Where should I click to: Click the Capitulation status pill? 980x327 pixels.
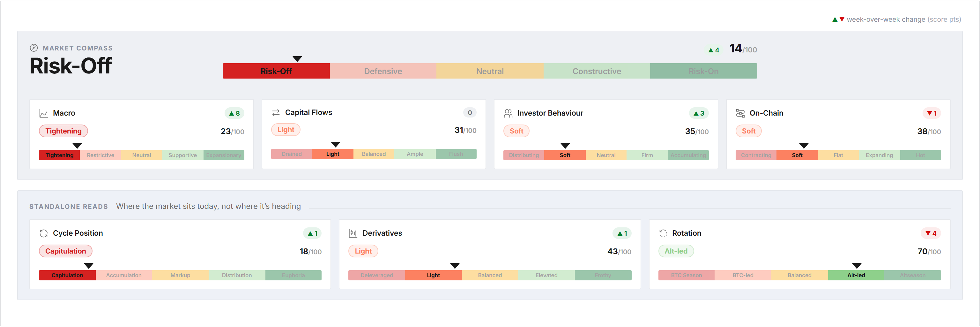[65, 251]
